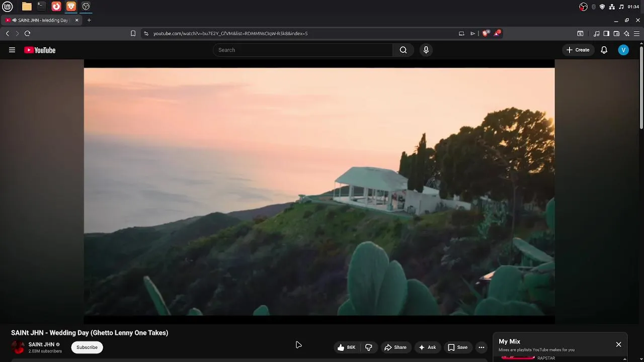Open the account avatar menu
This screenshot has height=362, width=644.
(623, 50)
